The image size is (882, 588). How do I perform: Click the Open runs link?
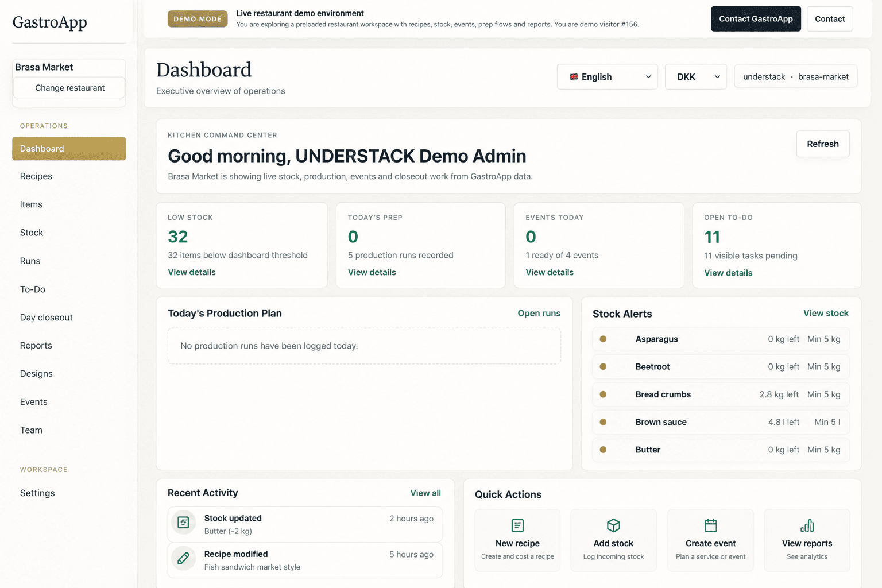[x=539, y=313]
